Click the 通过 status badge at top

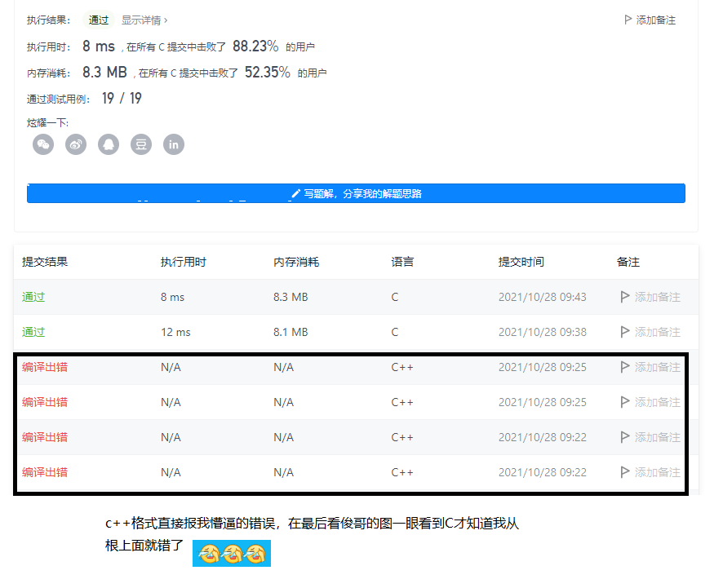(x=99, y=20)
